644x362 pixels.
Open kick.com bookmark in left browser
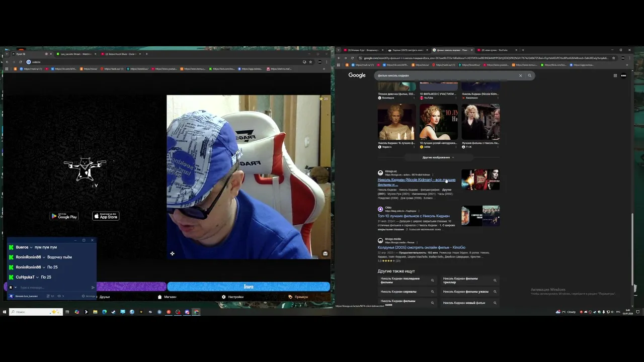223,69
